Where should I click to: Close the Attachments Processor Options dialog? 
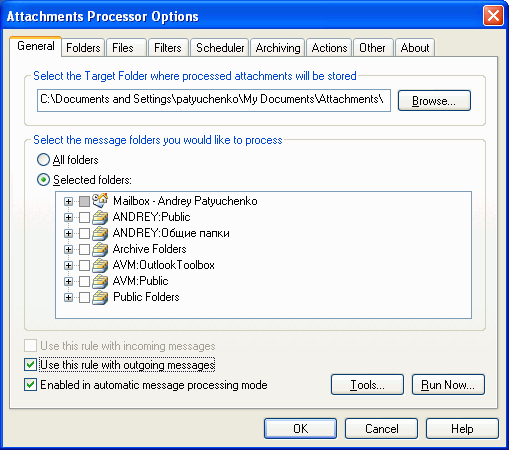click(493, 16)
